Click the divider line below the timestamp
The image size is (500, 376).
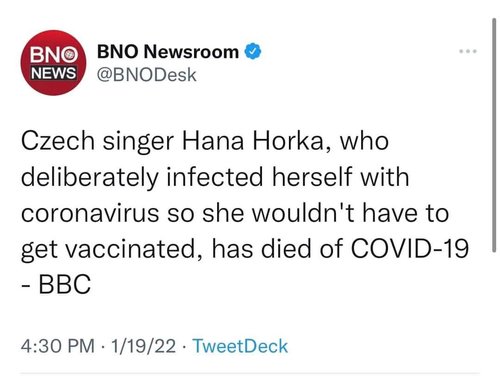(x=250, y=373)
